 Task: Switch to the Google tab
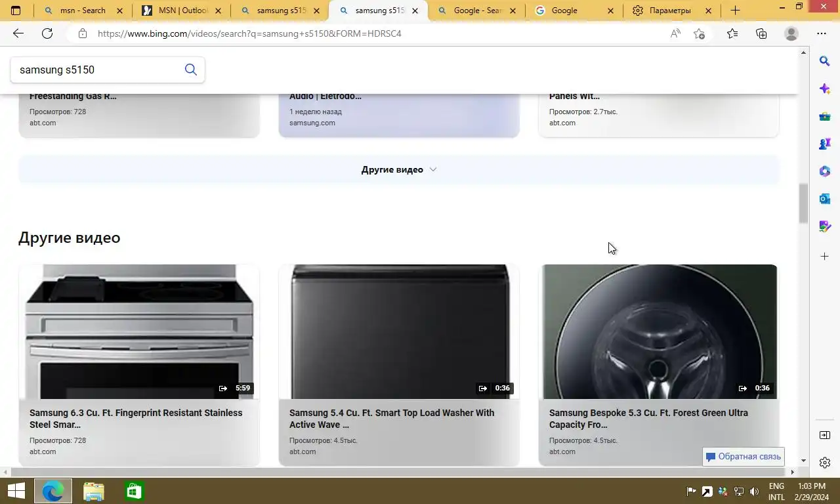point(576,10)
